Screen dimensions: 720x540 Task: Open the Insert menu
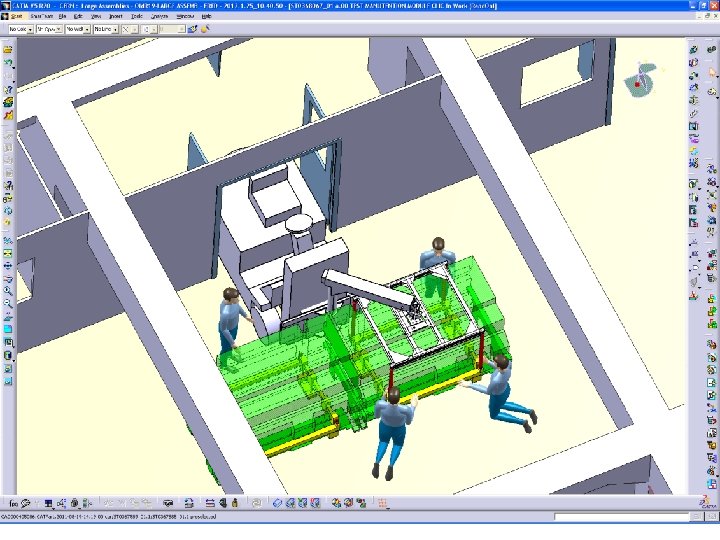click(116, 16)
